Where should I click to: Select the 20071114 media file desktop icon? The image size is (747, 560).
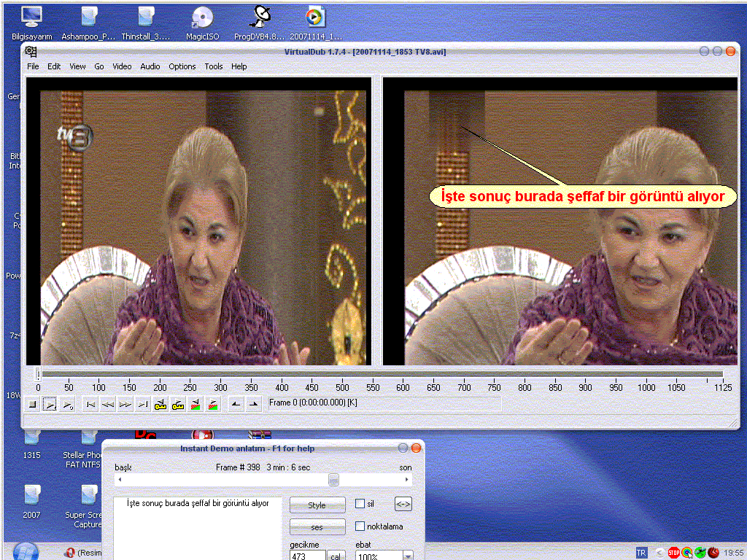coord(315,23)
